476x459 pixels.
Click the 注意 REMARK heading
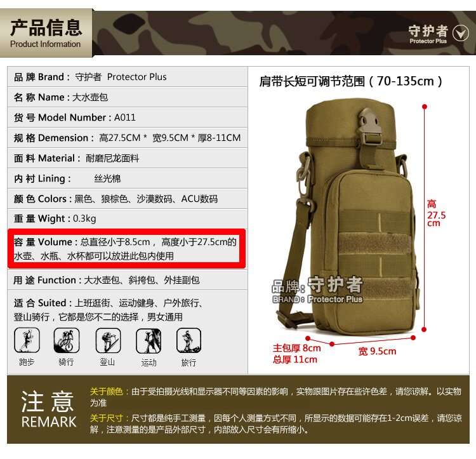pos(49,409)
